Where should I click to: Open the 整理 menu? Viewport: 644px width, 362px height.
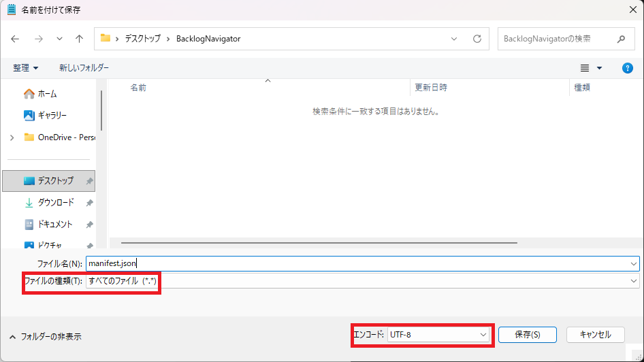pyautogui.click(x=26, y=68)
